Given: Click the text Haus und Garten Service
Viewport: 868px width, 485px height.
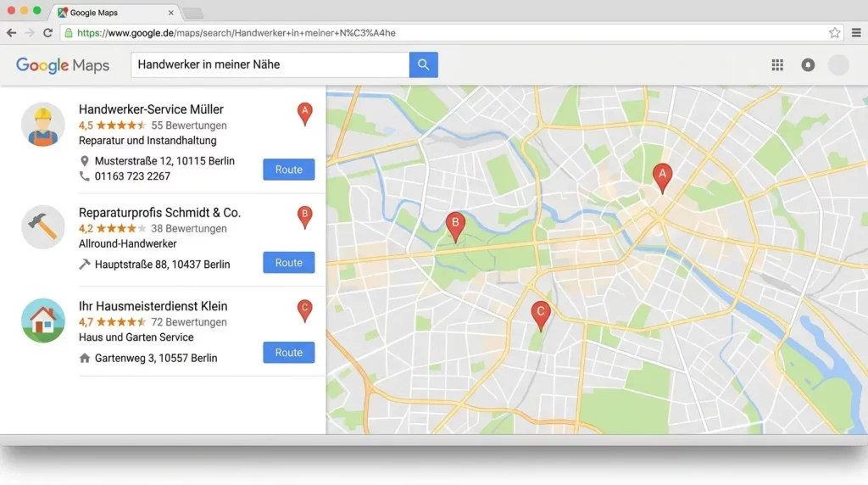Looking at the screenshot, I should tap(136, 337).
